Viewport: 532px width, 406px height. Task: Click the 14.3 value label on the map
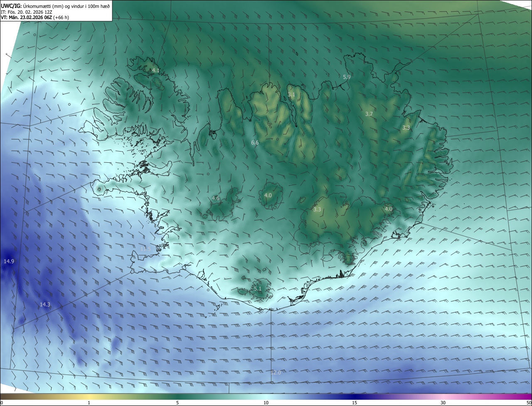pos(45,304)
